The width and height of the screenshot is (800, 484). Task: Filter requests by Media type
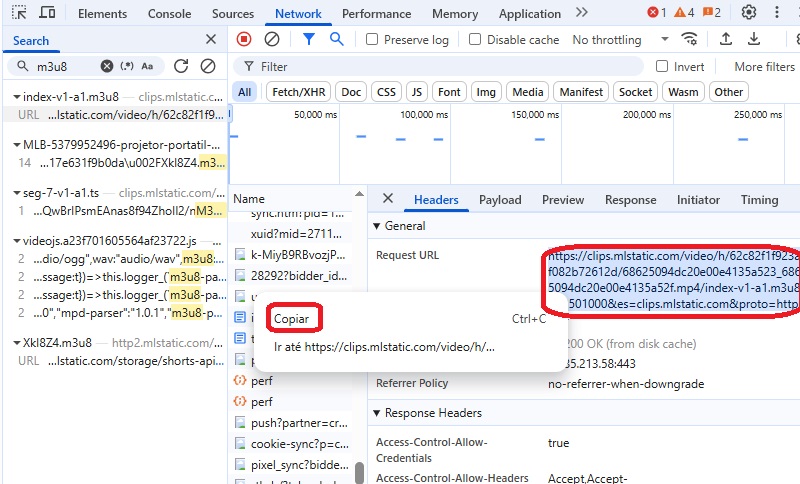pos(528,92)
